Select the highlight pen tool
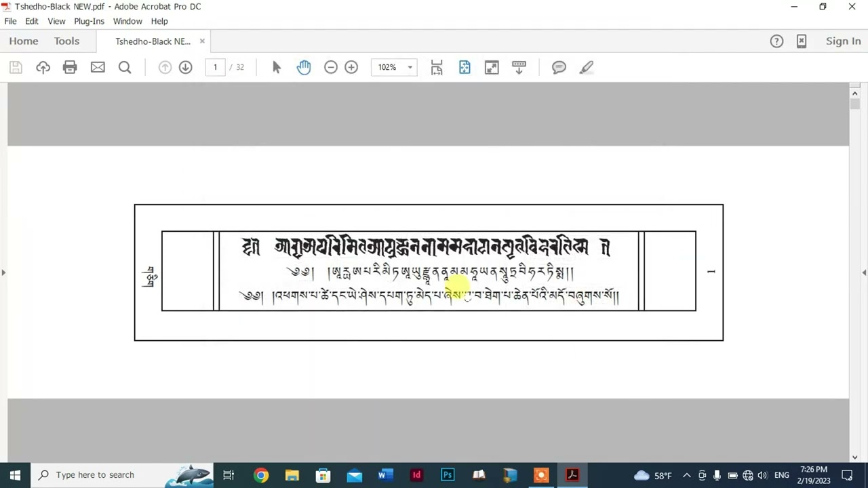The width and height of the screenshot is (868, 488). pyautogui.click(x=587, y=67)
